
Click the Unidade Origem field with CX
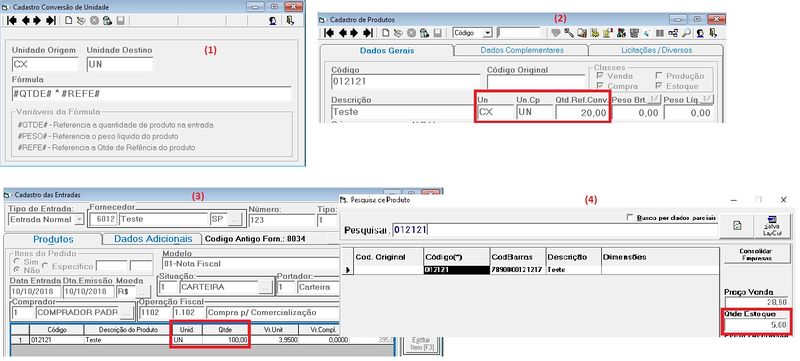click(x=45, y=64)
